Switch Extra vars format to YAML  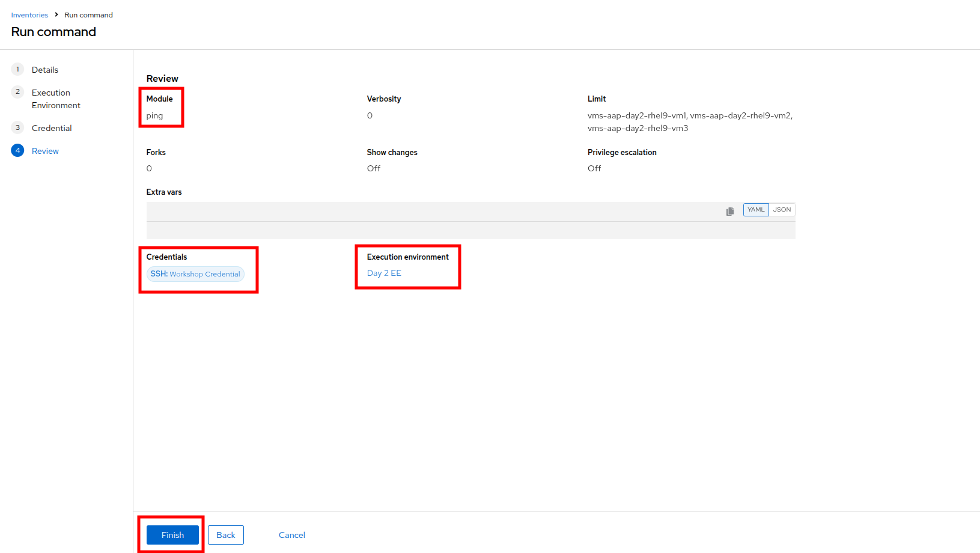click(x=755, y=210)
